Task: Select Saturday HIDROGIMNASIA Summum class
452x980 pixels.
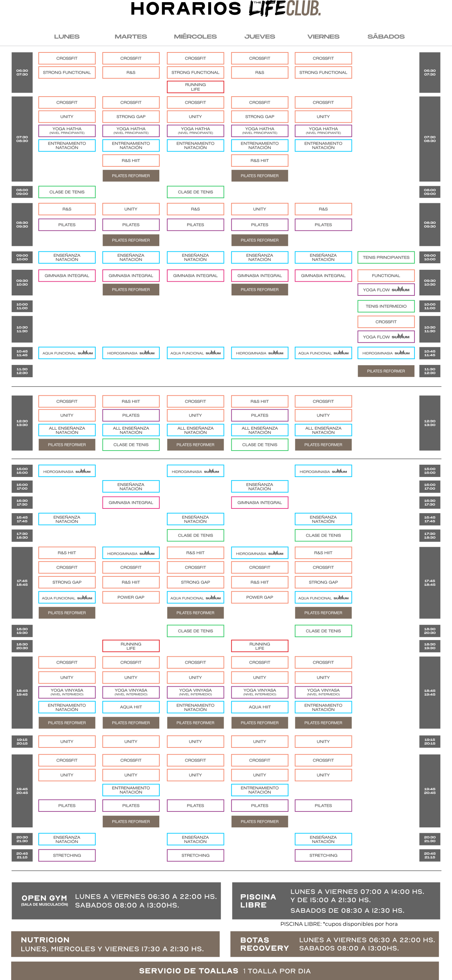Action: [386, 353]
